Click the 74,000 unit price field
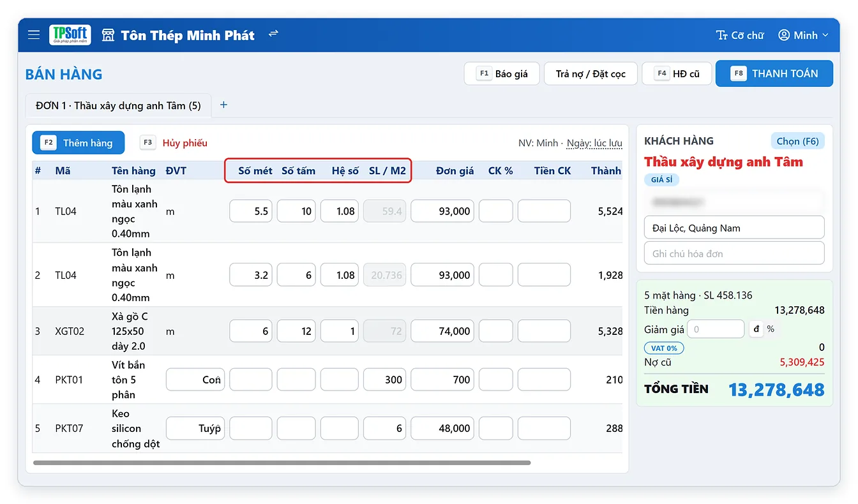The height and width of the screenshot is (504, 858). click(442, 331)
